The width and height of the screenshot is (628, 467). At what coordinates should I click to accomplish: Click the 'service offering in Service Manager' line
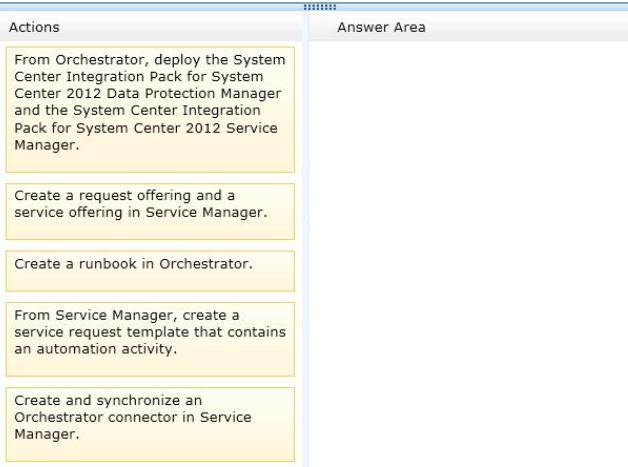pos(141,212)
